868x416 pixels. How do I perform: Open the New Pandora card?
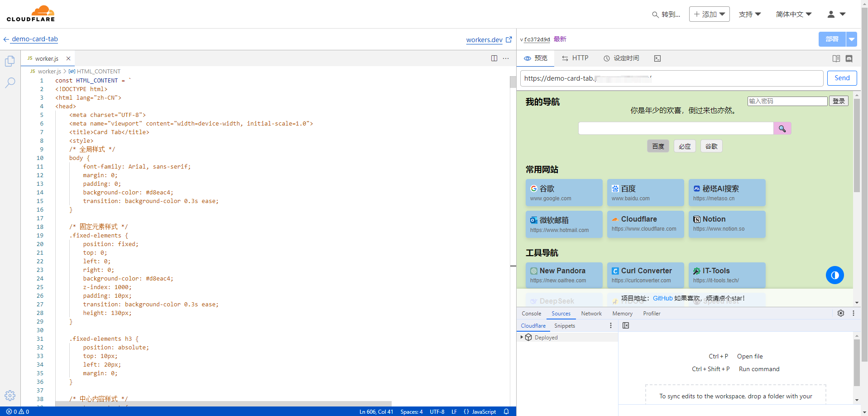564,275
